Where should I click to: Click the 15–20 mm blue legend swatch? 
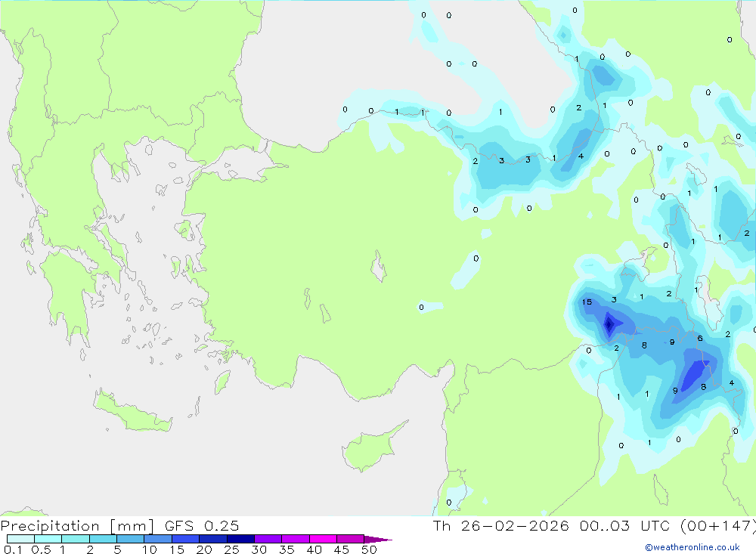pyautogui.click(x=185, y=539)
